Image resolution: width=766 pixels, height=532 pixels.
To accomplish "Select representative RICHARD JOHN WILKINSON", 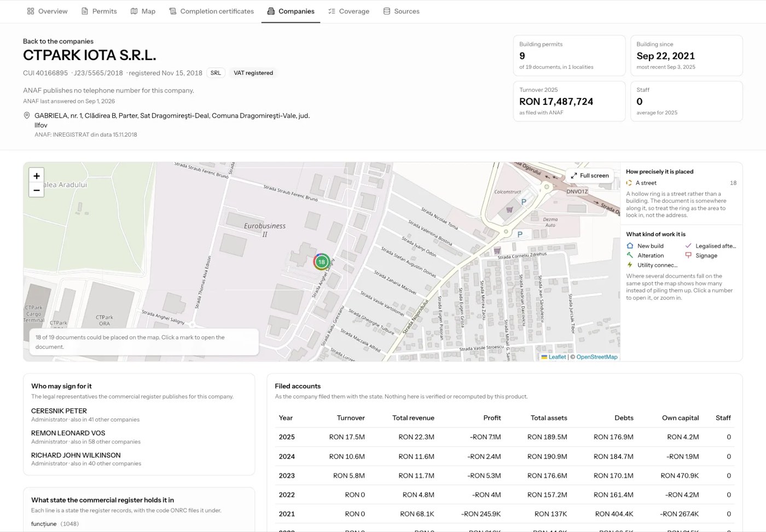I will point(76,455).
